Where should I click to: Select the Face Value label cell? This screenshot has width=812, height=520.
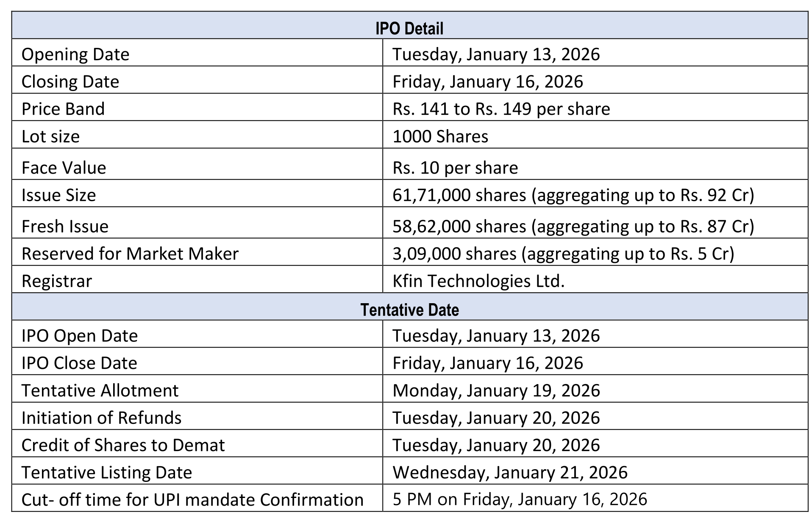pos(64,168)
